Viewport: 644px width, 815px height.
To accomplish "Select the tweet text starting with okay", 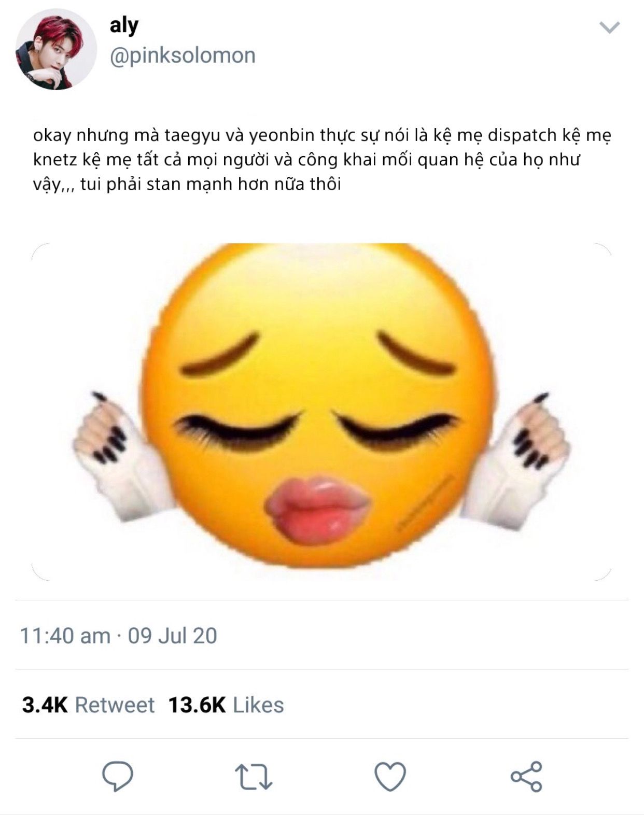I will (x=322, y=159).
